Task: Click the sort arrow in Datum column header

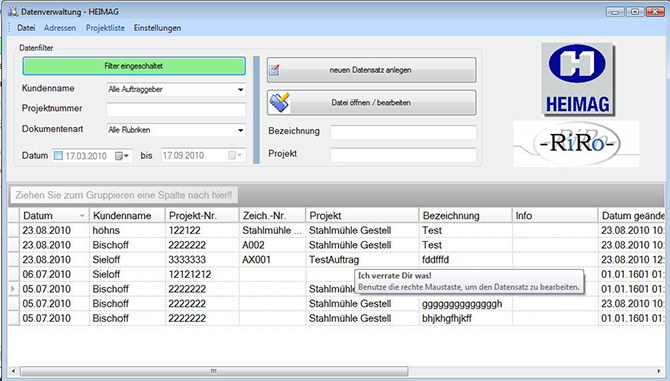Action: (x=82, y=216)
